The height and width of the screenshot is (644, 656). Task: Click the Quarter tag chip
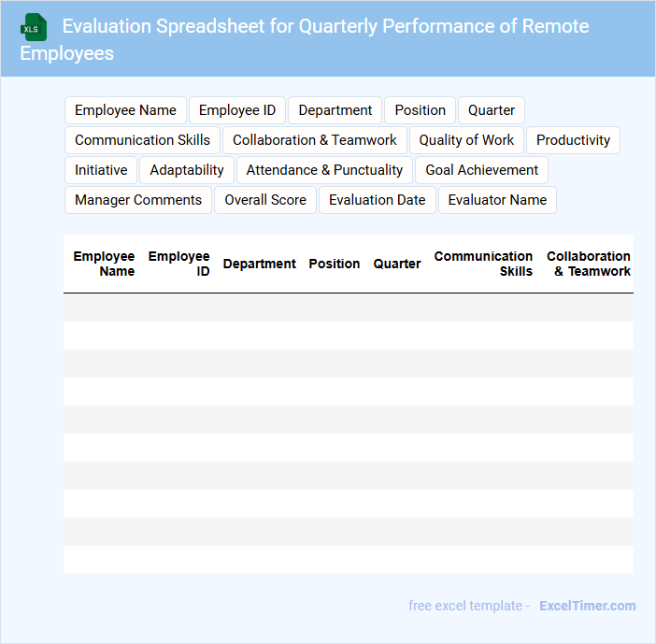491,110
